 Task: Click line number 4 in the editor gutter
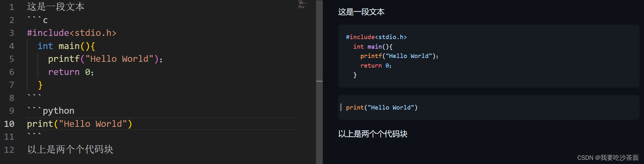tap(12, 46)
